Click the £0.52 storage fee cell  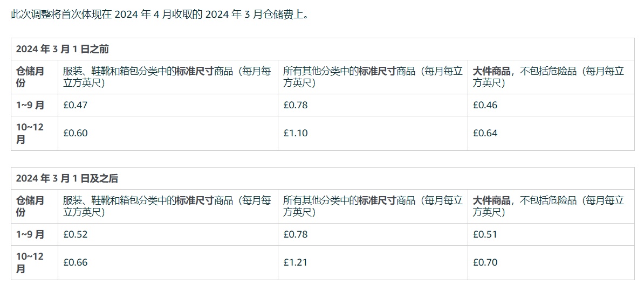pos(76,234)
